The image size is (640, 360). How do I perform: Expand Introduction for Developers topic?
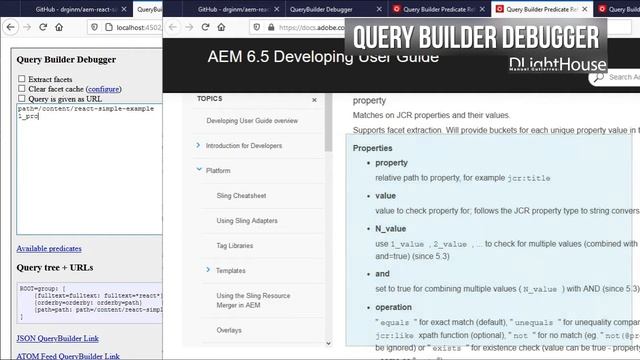198,145
